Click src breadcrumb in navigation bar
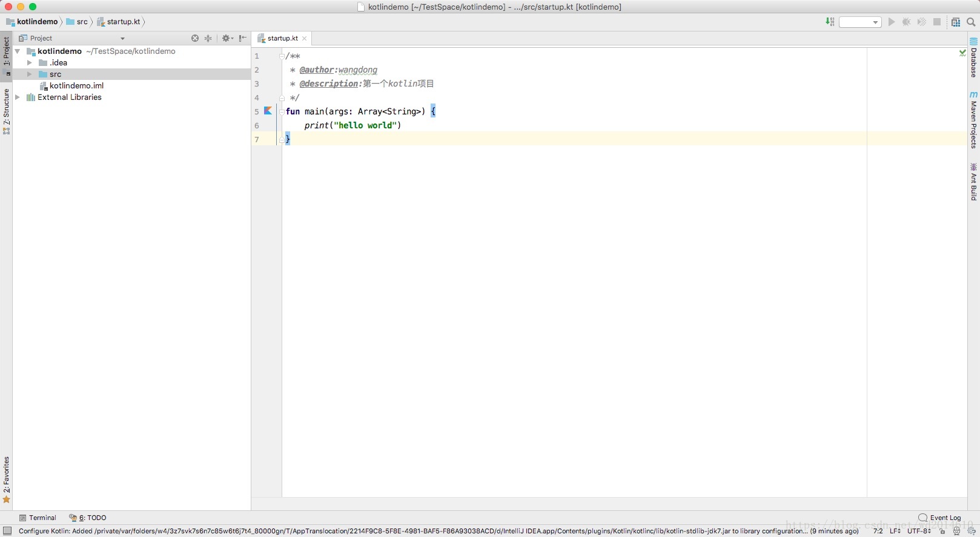 (x=77, y=22)
